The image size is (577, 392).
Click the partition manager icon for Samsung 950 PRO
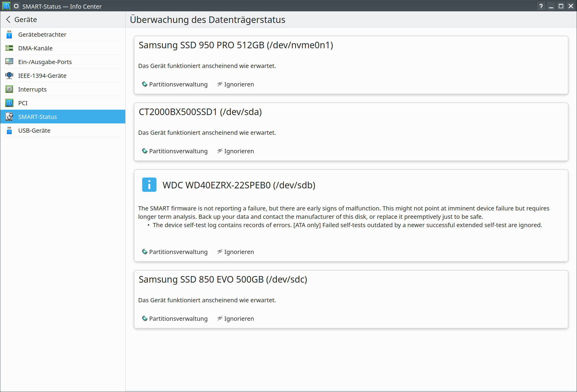[x=145, y=84]
